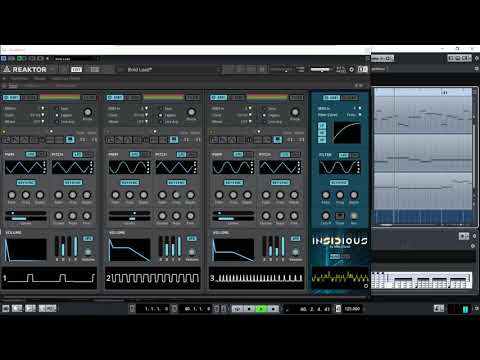Open the Clock dropdown in sequencer 1
The width and height of the screenshot is (480, 360).
click(x=42, y=115)
